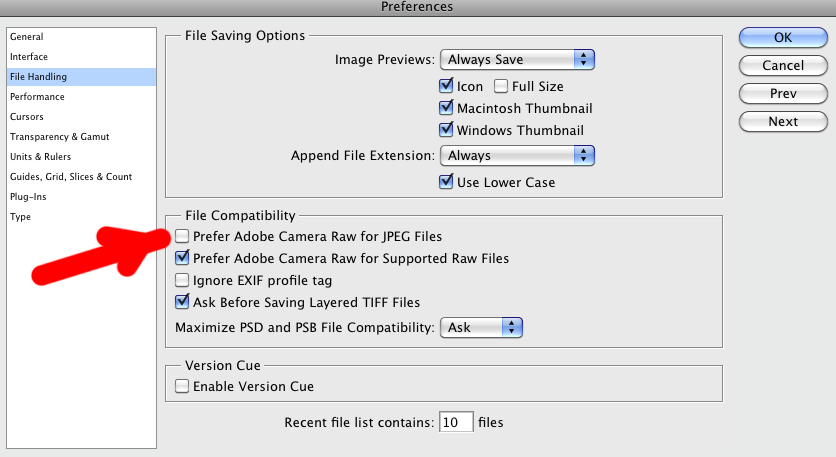This screenshot has width=836, height=457.
Task: Uncheck Ask Before Saving Layered TIFF Files
Action: coord(182,302)
